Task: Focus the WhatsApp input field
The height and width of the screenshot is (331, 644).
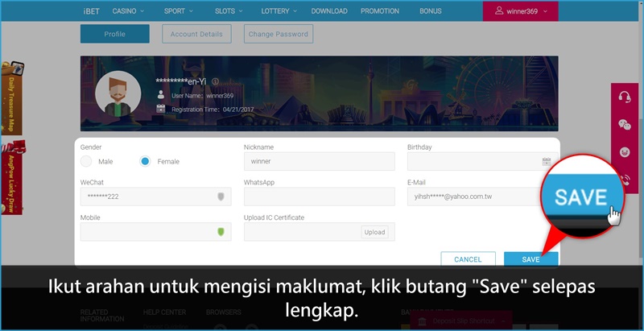Action: coord(319,197)
